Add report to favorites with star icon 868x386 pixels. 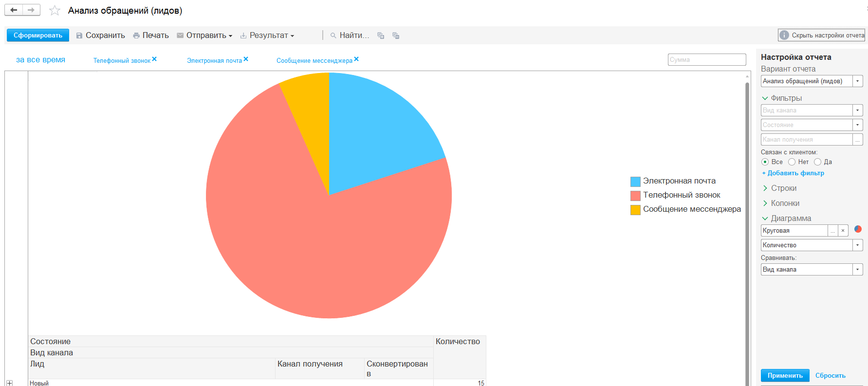pyautogui.click(x=55, y=11)
